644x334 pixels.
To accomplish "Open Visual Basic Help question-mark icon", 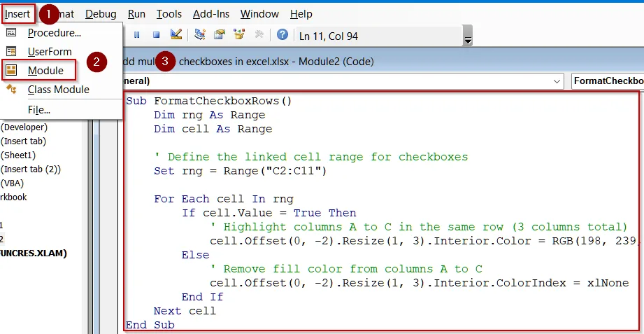I will click(x=282, y=34).
